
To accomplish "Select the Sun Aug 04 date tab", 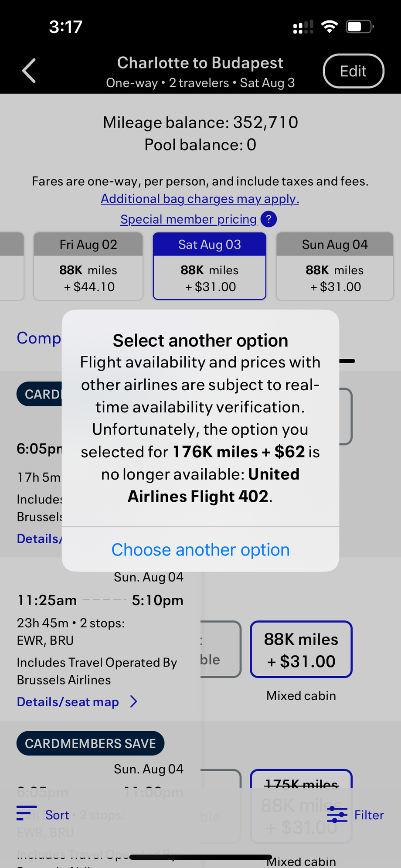I will click(335, 266).
